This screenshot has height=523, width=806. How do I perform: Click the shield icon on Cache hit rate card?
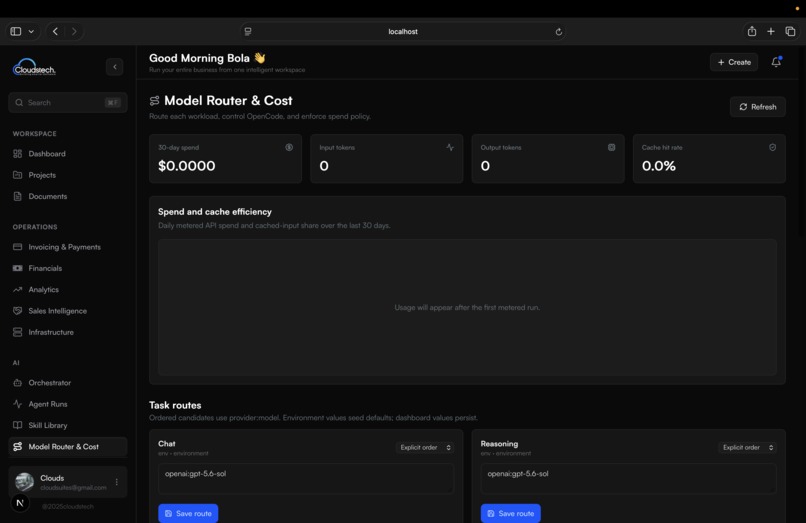pos(773,148)
